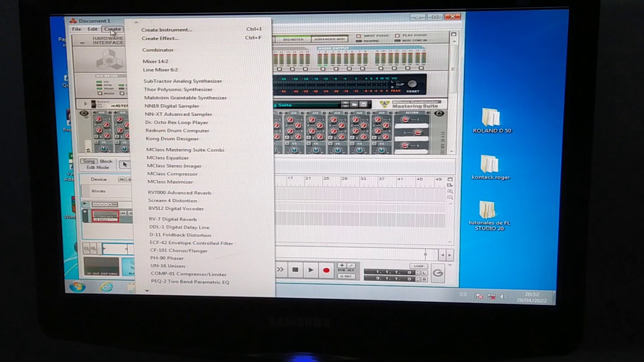Toggle the Loop button in the transport

click(419, 266)
